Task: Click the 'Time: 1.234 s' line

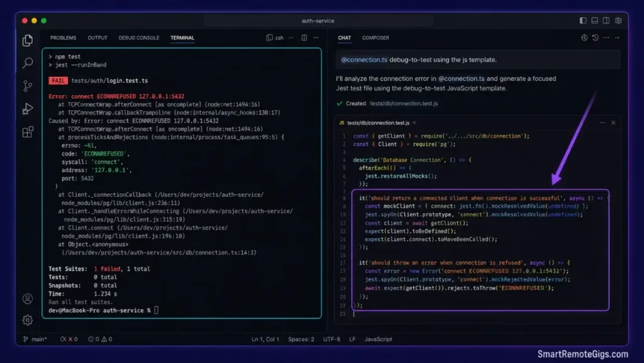Action: click(x=82, y=294)
